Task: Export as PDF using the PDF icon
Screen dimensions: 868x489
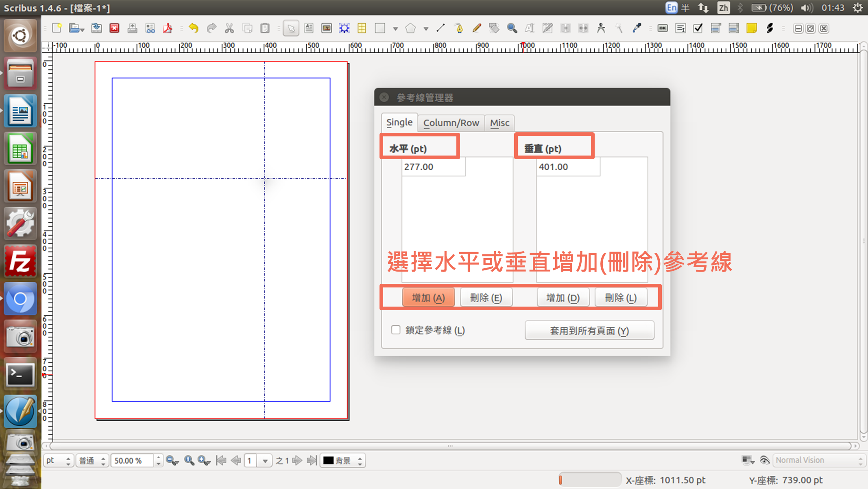Action: (x=168, y=28)
